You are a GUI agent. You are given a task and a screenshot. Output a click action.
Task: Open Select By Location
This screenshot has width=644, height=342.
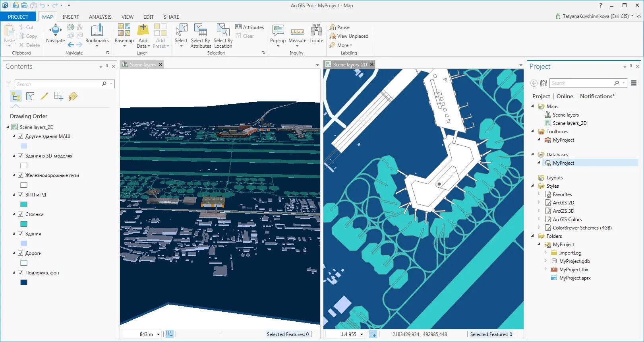coord(223,36)
